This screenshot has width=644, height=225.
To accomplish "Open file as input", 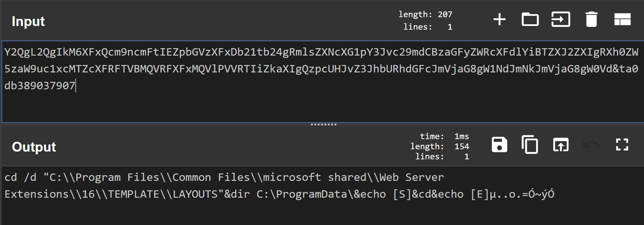I will click(561, 19).
